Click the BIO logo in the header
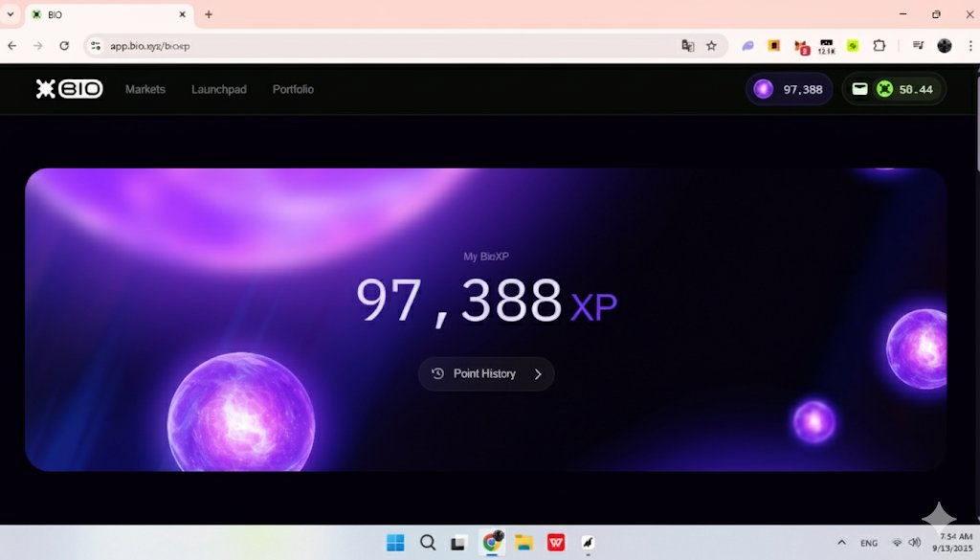The image size is (980, 560). coord(69,89)
